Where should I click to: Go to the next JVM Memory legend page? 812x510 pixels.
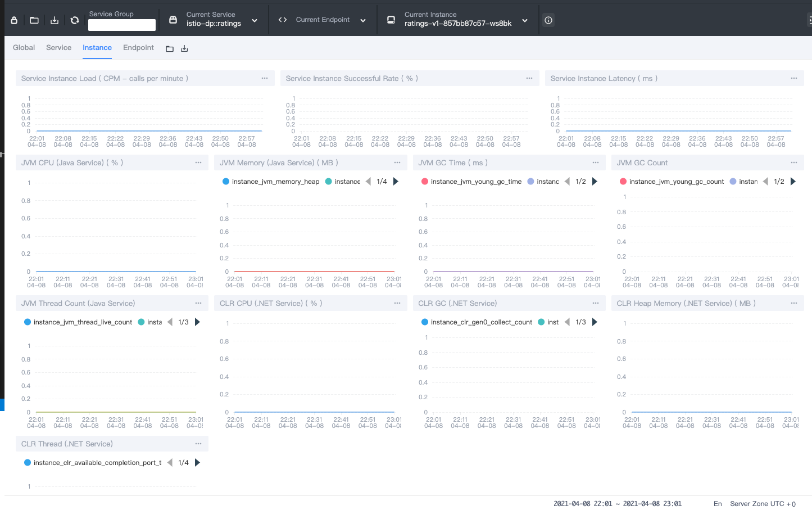coord(396,182)
